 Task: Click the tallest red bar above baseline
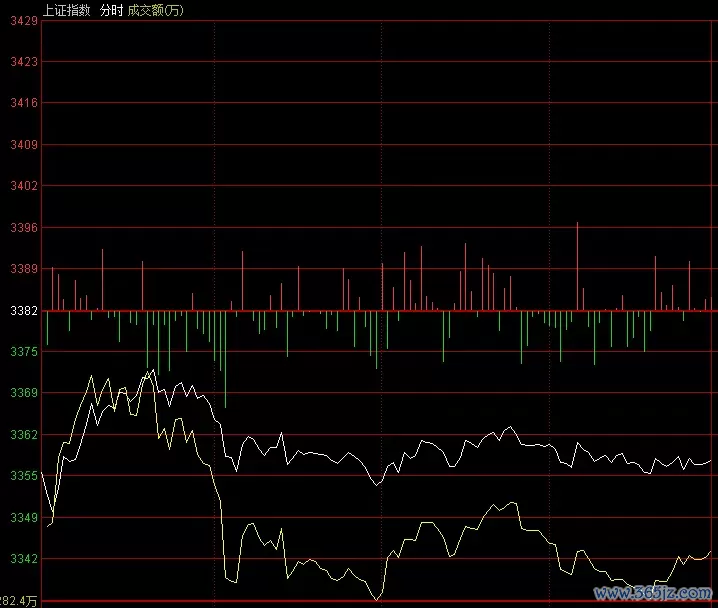(x=577, y=266)
